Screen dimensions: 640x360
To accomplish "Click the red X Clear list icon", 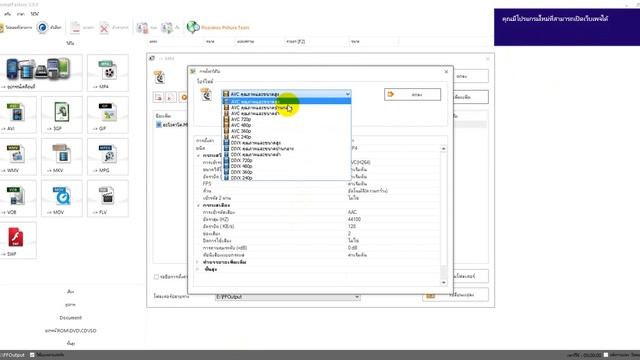I will coord(104,27).
